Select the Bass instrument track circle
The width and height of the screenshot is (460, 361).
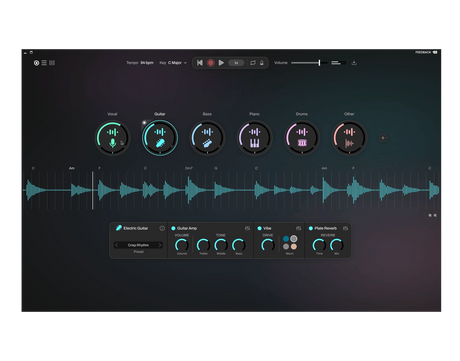point(207,138)
